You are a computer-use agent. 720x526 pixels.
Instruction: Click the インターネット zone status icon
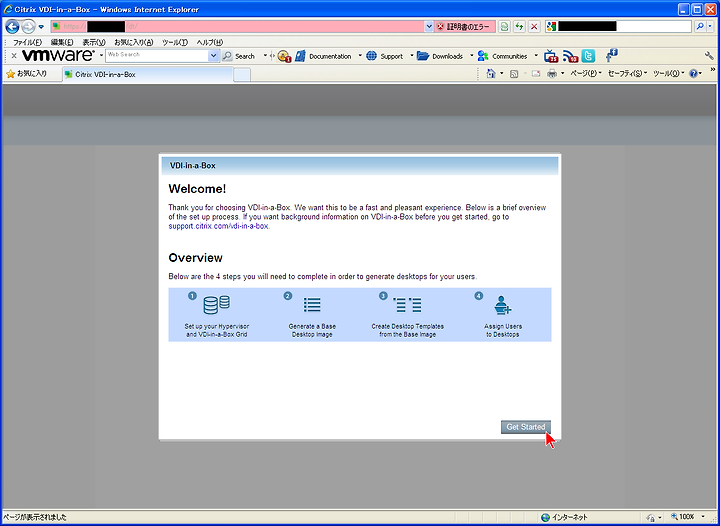(x=546, y=517)
